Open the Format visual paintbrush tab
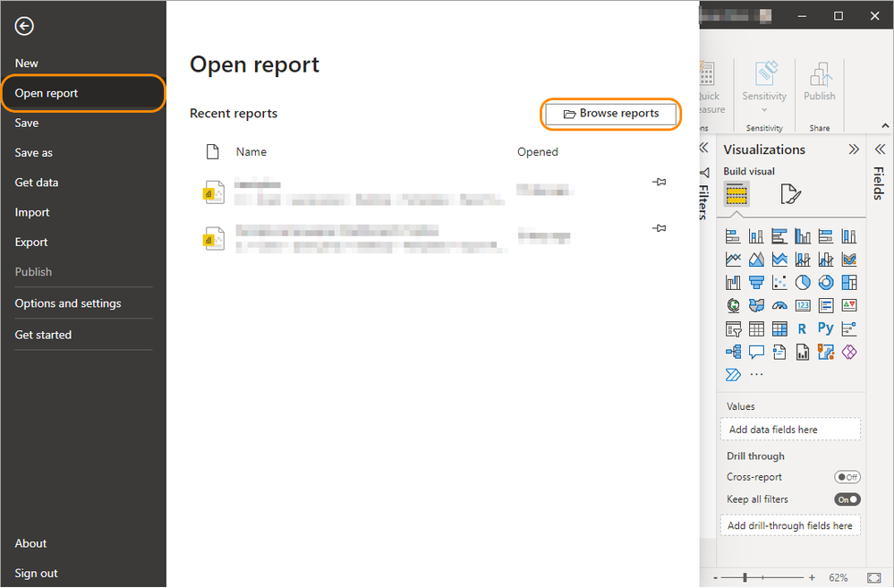894x588 pixels. click(x=789, y=194)
